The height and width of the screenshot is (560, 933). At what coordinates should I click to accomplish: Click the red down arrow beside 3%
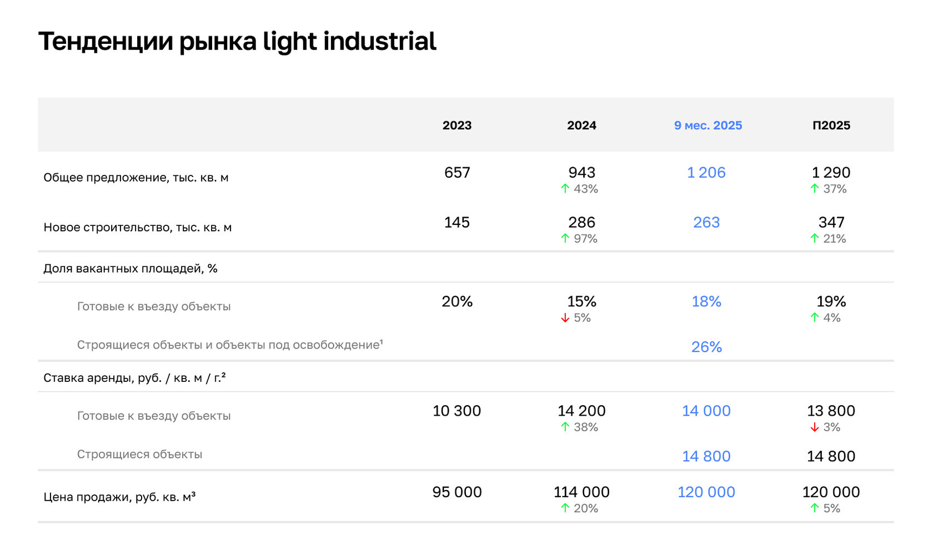815,427
